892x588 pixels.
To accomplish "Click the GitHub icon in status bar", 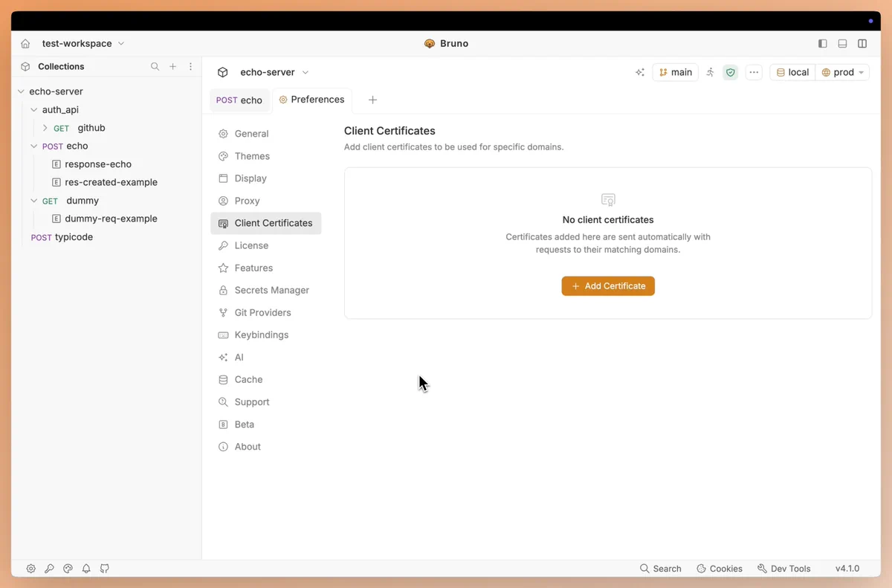I will point(105,569).
